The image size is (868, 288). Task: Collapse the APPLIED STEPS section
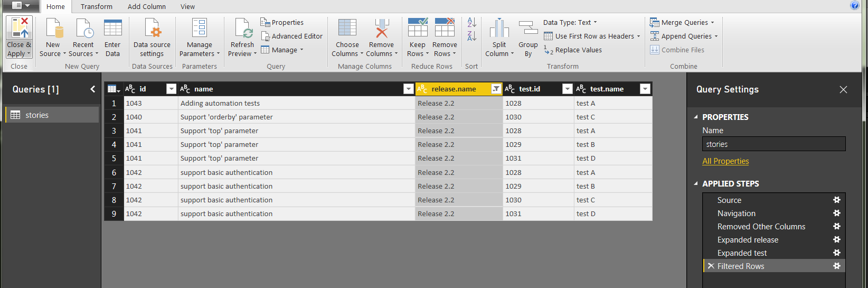(695, 183)
